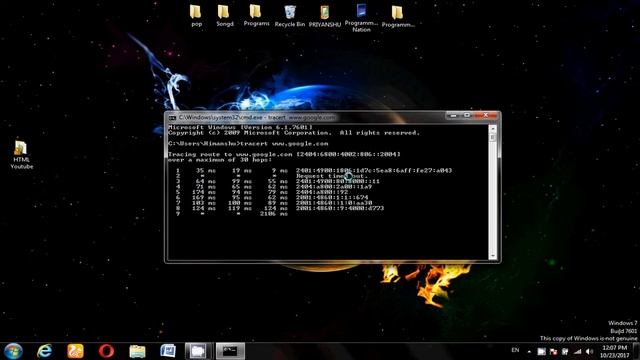Open the EN language indicator
This screenshot has width=640, height=360.
pyautogui.click(x=515, y=350)
